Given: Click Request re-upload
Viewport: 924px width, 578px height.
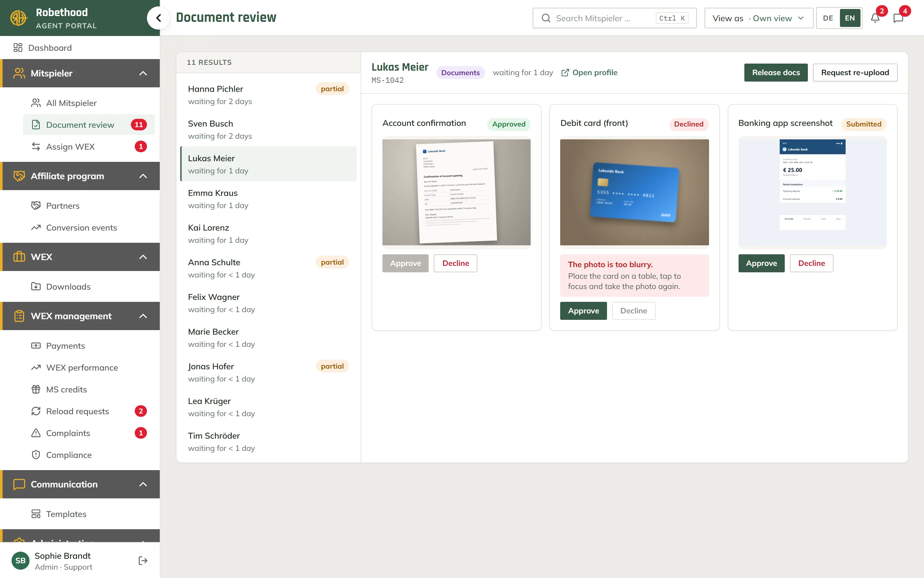Looking at the screenshot, I should [x=855, y=72].
